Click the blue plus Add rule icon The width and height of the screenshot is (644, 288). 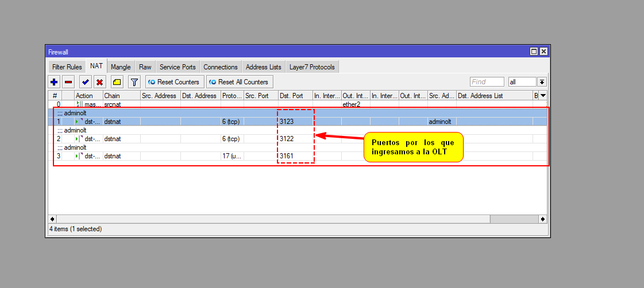pyautogui.click(x=55, y=82)
